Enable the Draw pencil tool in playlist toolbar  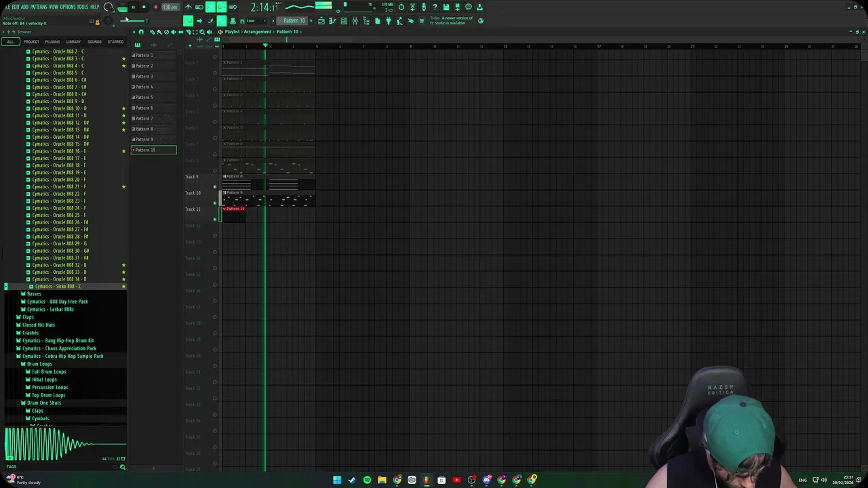153,32
